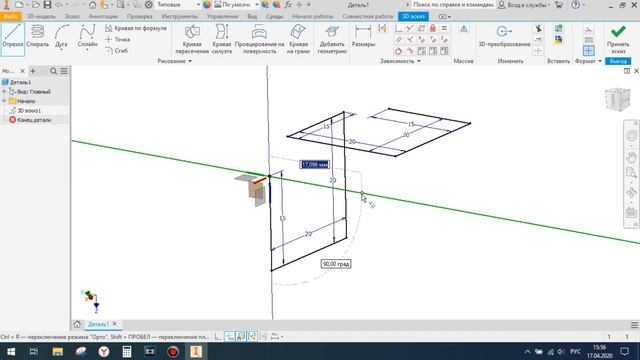Activate Проецирование на поверхность tool
Screen dimensions: 640x360
pos(259,39)
